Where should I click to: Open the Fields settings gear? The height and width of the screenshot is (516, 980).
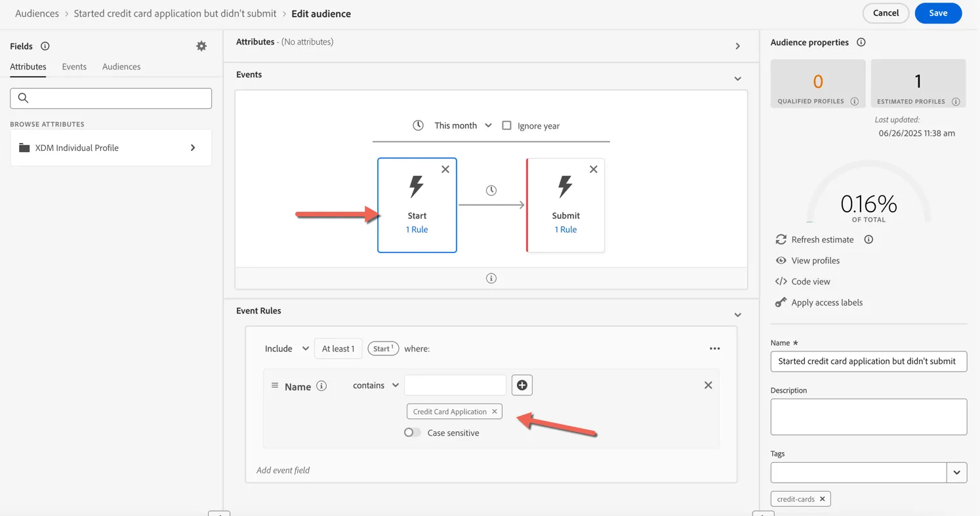pos(201,46)
